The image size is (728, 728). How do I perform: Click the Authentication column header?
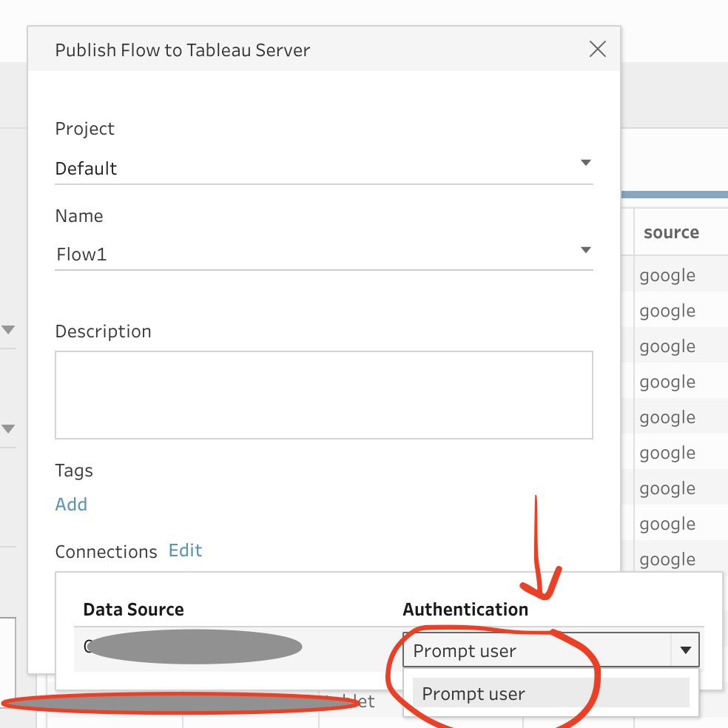tap(465, 610)
